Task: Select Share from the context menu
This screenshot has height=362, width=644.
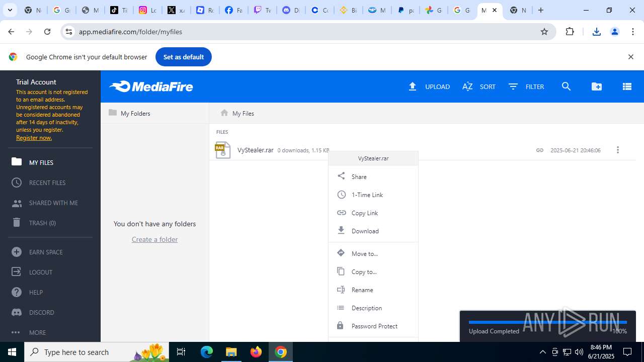Action: (373, 176)
